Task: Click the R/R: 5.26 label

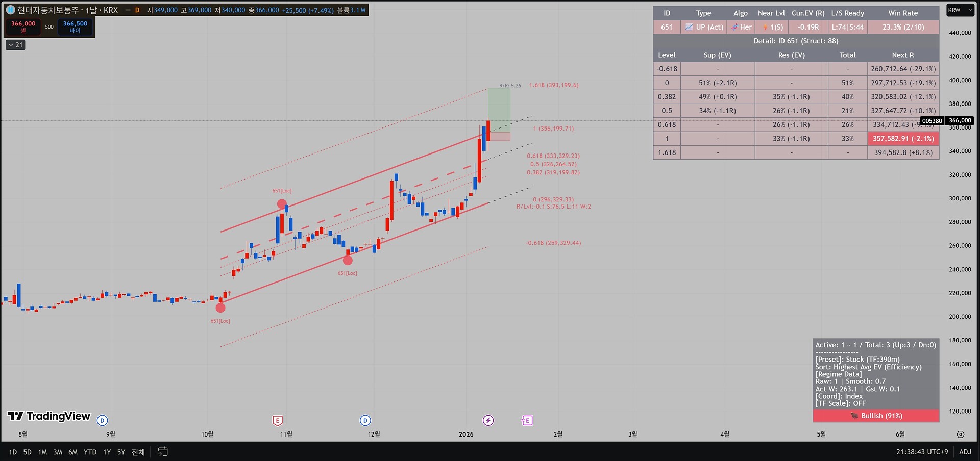Action: pyautogui.click(x=510, y=86)
